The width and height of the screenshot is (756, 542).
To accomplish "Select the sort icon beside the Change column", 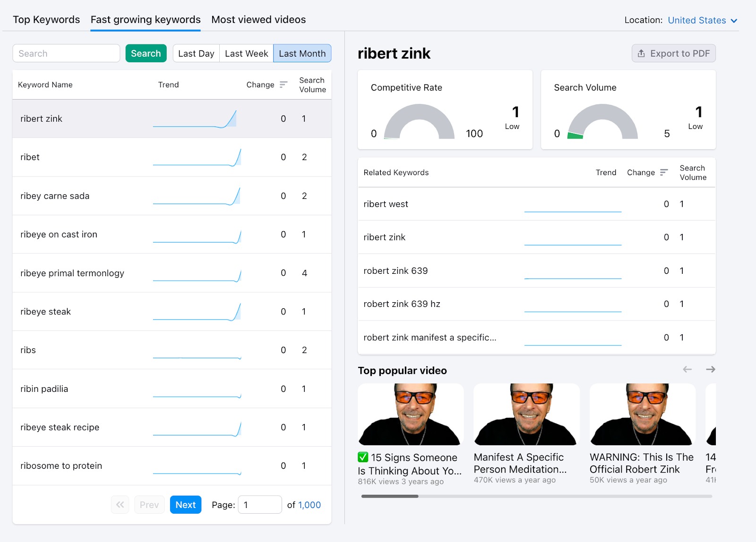I will coord(283,85).
